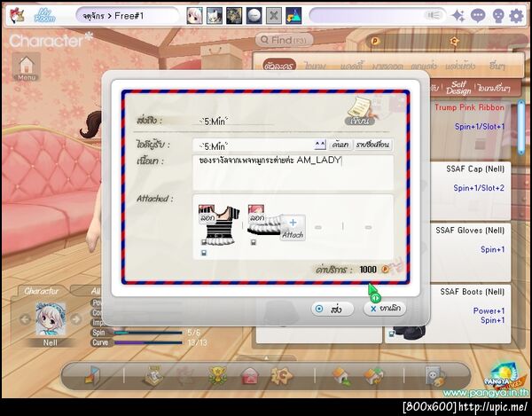Click the puzzle piece icon
Image resolution: width=532 pixels, height=416 pixels.
pyautogui.click(x=281, y=375)
